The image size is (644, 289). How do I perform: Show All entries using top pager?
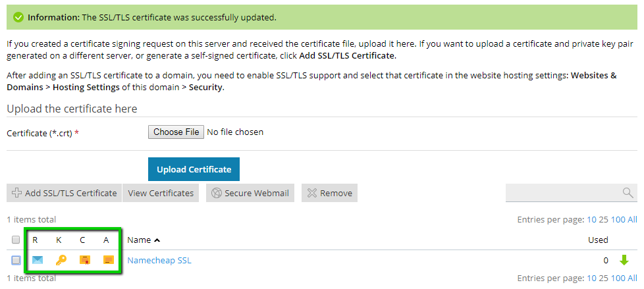tap(632, 219)
